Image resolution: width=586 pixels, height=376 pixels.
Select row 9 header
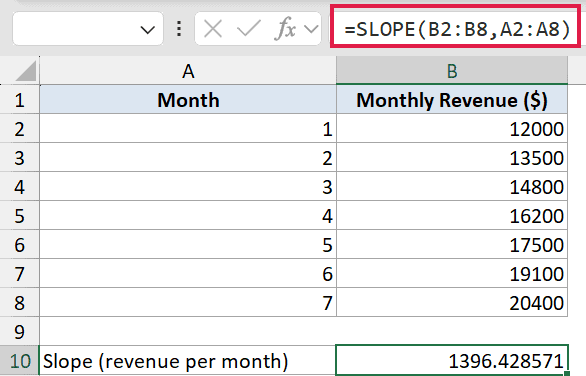[19, 332]
